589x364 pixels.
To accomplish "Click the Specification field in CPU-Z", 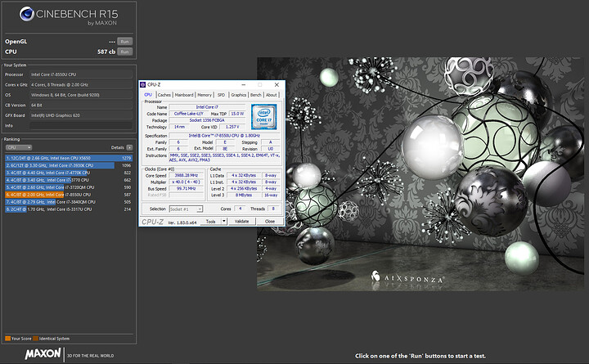I will pyautogui.click(x=224, y=136).
